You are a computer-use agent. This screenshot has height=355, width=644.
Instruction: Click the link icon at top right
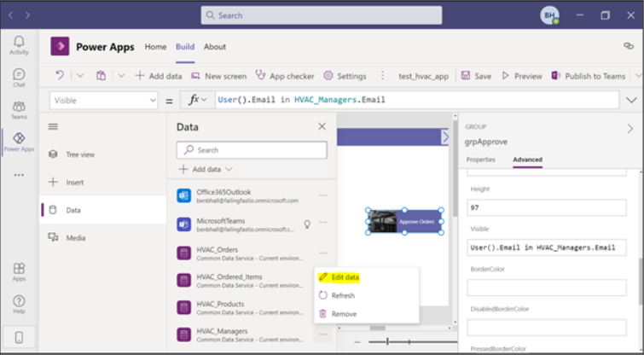tap(629, 46)
